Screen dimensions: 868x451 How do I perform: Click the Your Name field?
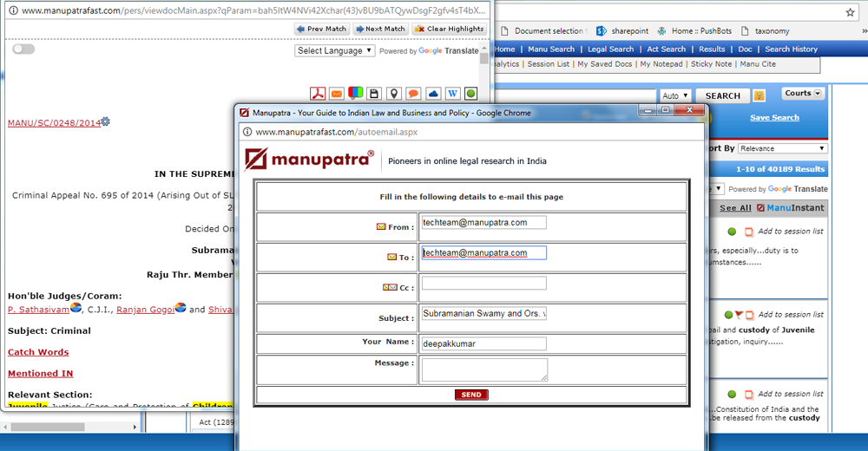point(483,343)
